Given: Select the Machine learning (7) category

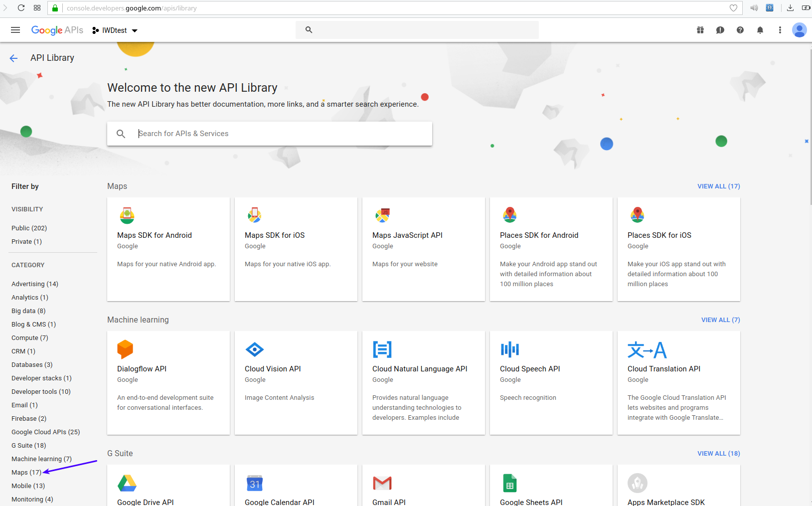Looking at the screenshot, I should pyautogui.click(x=42, y=459).
